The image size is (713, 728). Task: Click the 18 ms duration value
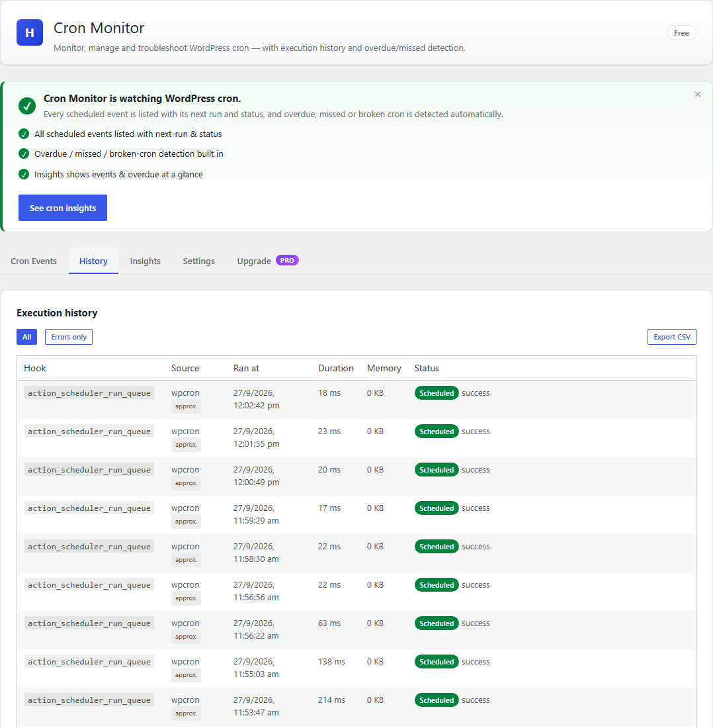tap(329, 392)
